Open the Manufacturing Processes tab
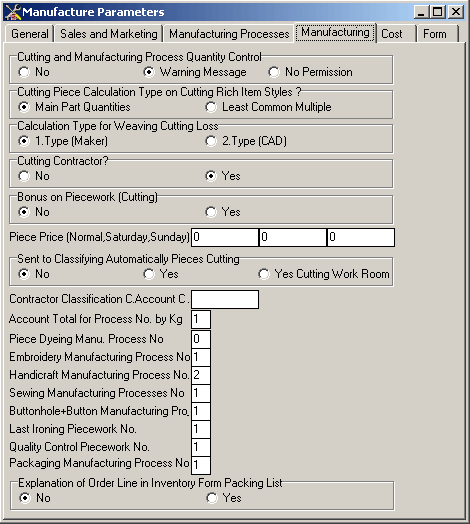470x524 pixels. tap(229, 34)
